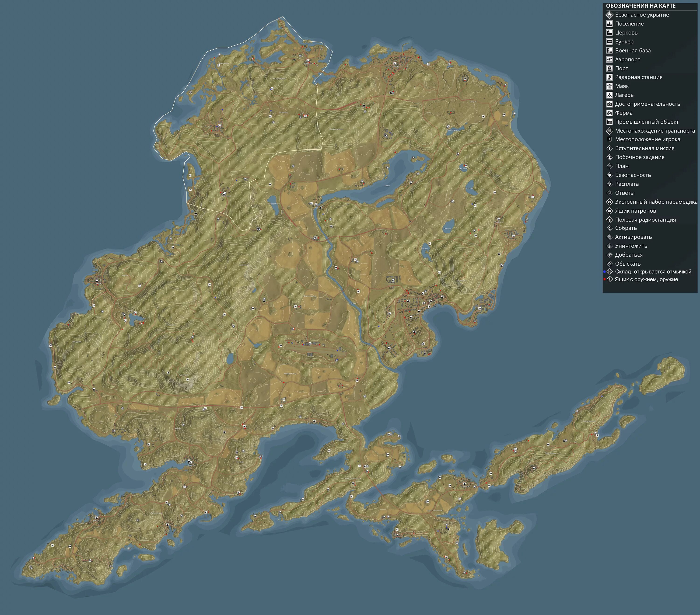
Task: Click the red dot beside Ящик с оружием
Action: (x=605, y=280)
